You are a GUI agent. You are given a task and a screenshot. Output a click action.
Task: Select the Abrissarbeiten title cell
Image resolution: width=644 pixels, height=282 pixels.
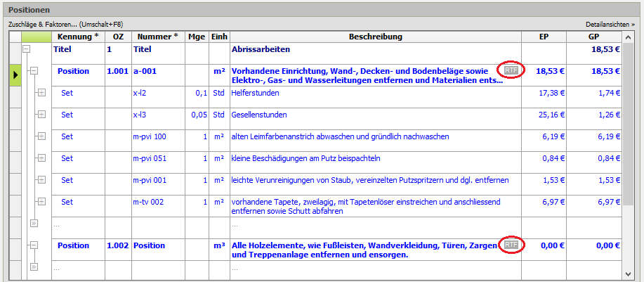(x=376, y=53)
